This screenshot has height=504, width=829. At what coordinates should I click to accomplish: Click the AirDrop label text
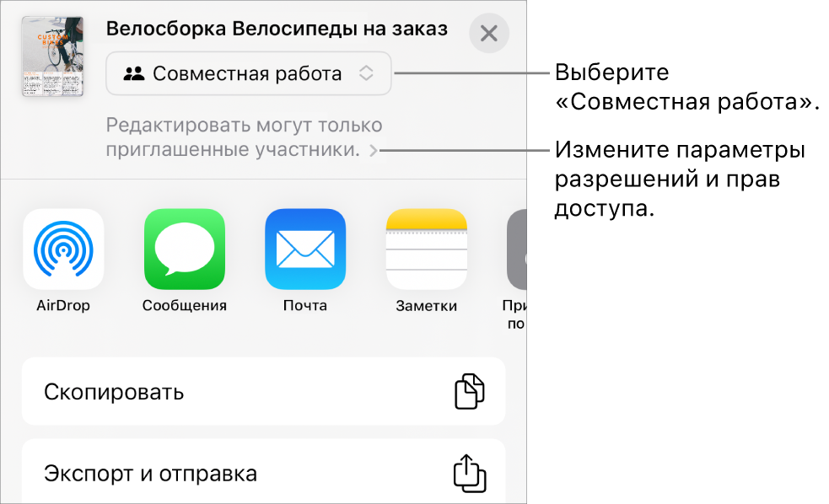click(x=63, y=306)
